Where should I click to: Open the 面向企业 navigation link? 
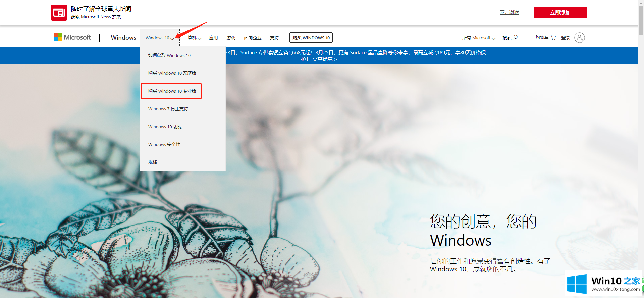point(253,38)
